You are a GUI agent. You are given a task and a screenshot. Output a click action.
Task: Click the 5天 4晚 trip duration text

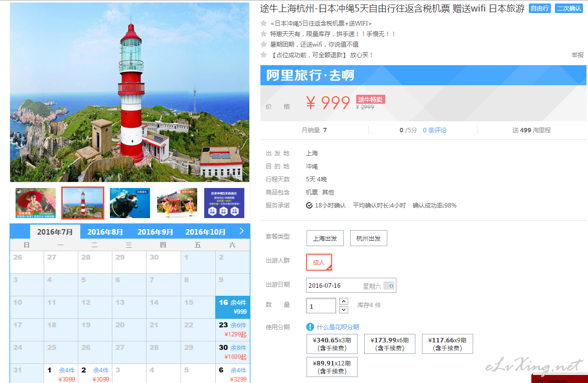coord(316,179)
